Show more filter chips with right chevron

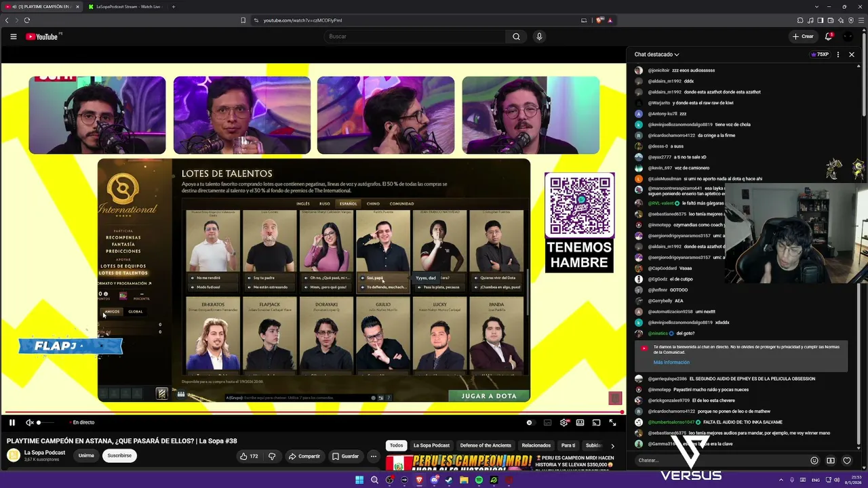pos(612,445)
